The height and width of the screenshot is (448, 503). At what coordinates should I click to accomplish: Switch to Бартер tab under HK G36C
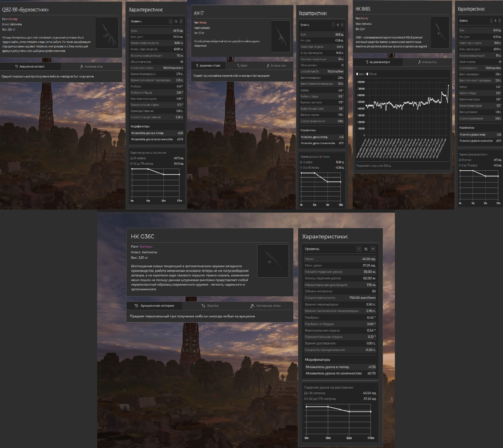[x=210, y=306]
